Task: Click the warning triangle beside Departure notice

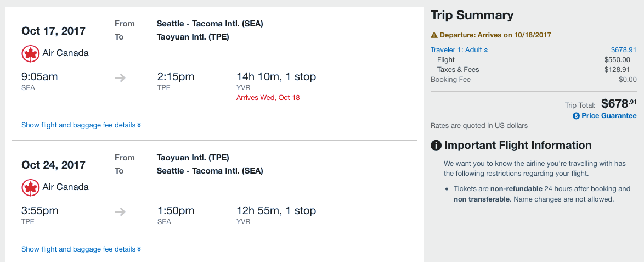Action: click(x=434, y=35)
